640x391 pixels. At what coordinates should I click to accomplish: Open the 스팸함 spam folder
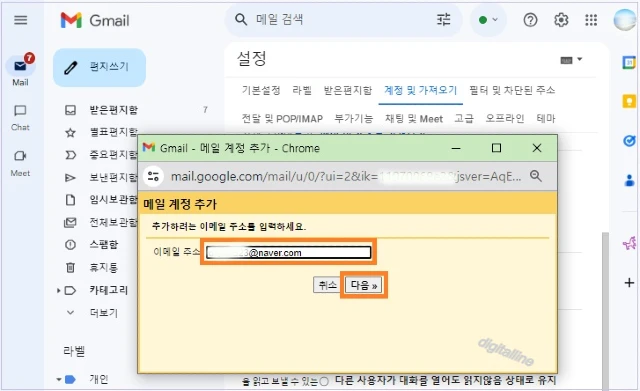pyautogui.click(x=104, y=244)
